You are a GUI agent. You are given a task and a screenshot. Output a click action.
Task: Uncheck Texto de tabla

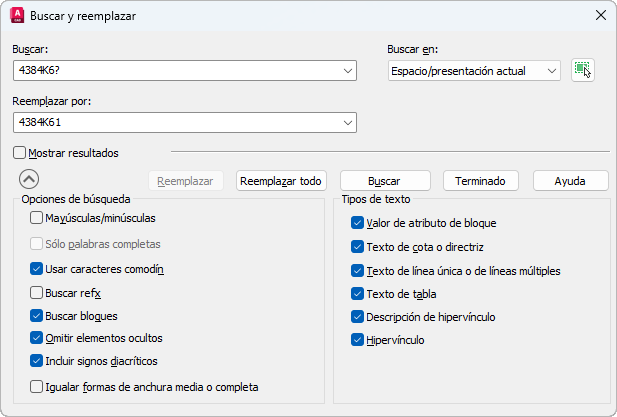click(x=358, y=294)
